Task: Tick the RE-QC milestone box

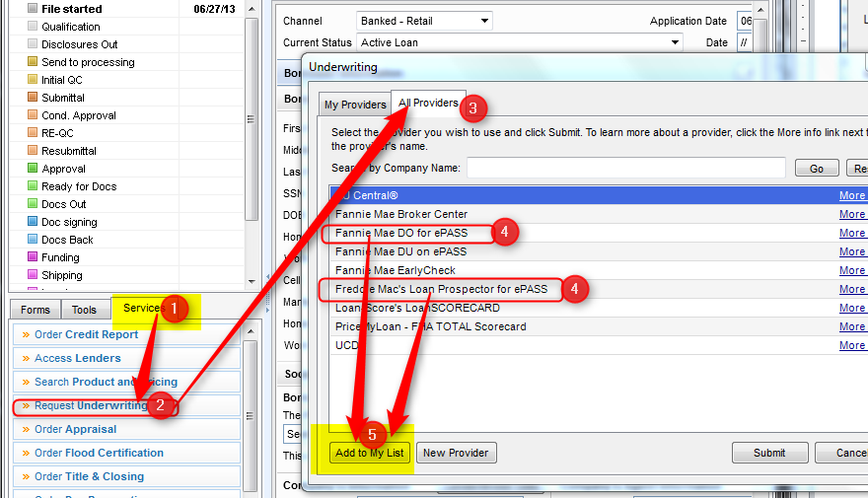Action: click(x=33, y=133)
